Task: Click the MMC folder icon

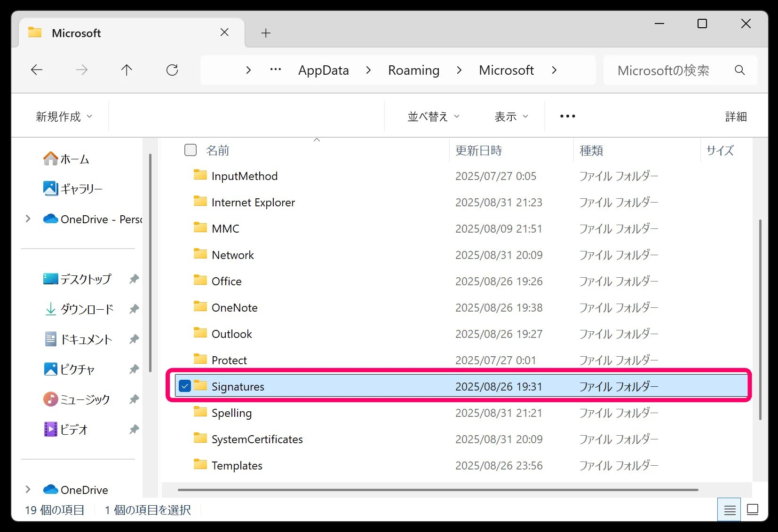Action: pos(200,228)
